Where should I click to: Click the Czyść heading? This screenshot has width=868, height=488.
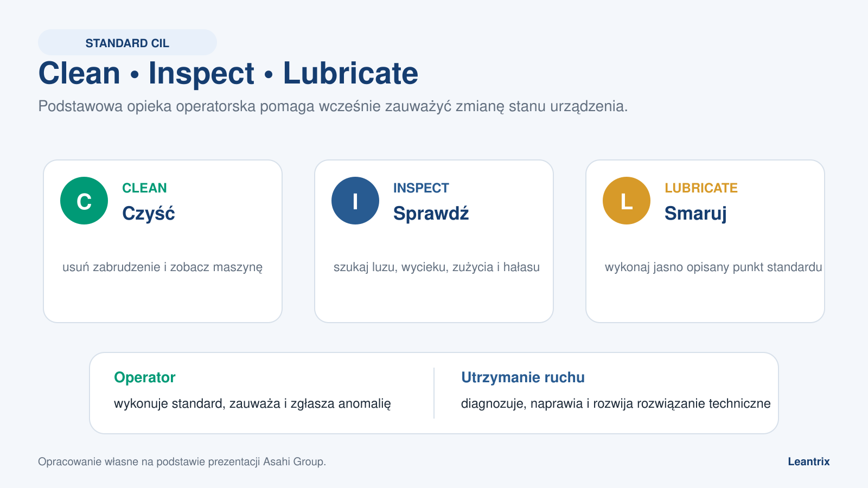pos(148,213)
